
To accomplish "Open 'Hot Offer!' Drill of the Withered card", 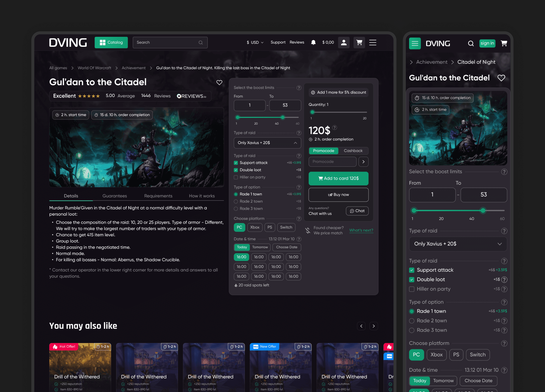I will click(80, 368).
